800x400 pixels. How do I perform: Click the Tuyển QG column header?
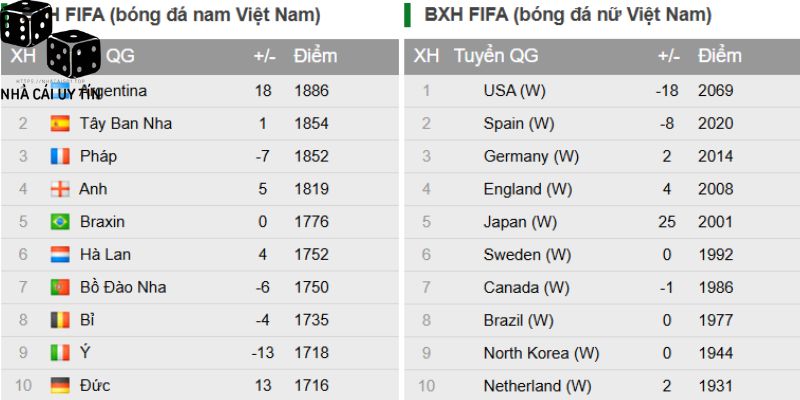[496, 56]
